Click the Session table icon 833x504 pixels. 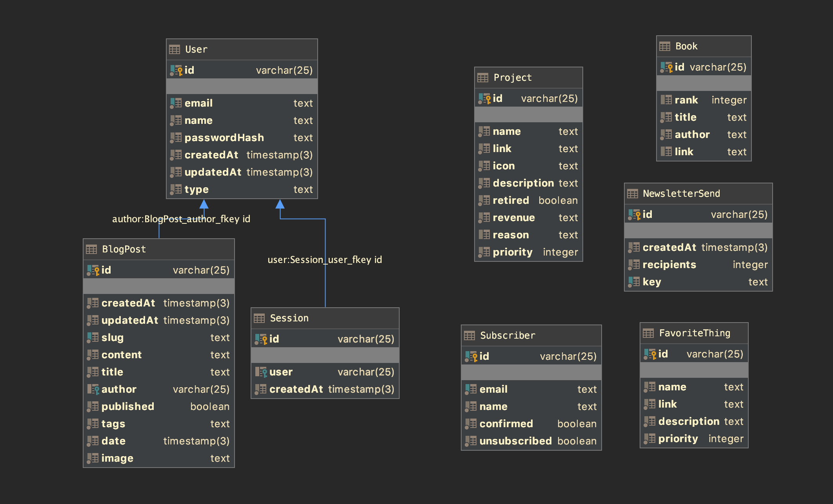259,318
